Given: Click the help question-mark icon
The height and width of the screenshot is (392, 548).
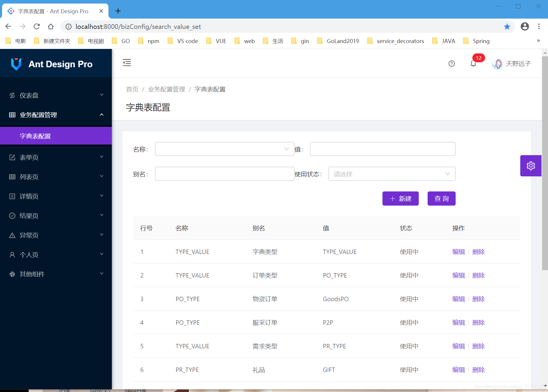Looking at the screenshot, I should [452, 63].
